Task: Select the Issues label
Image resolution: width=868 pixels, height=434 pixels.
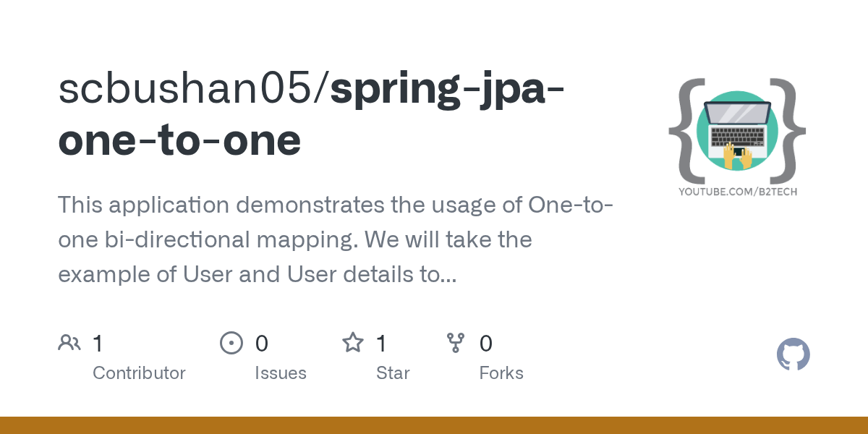Action: [281, 373]
